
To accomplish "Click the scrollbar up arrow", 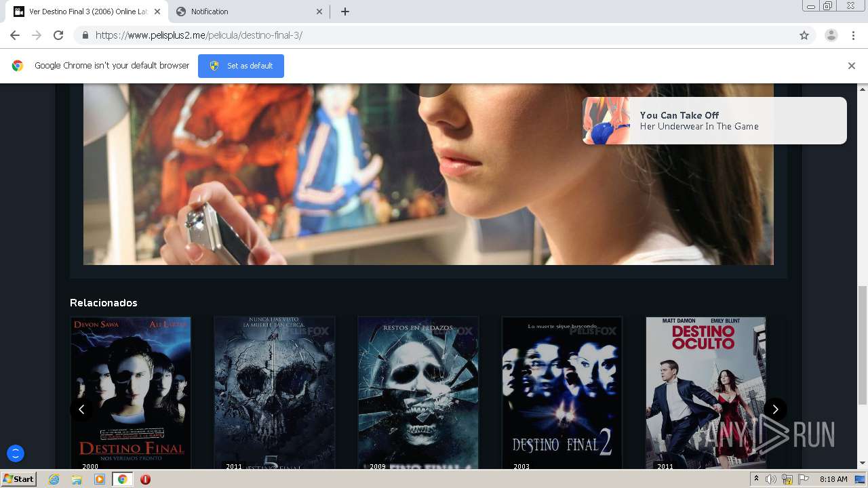I will click(x=863, y=89).
